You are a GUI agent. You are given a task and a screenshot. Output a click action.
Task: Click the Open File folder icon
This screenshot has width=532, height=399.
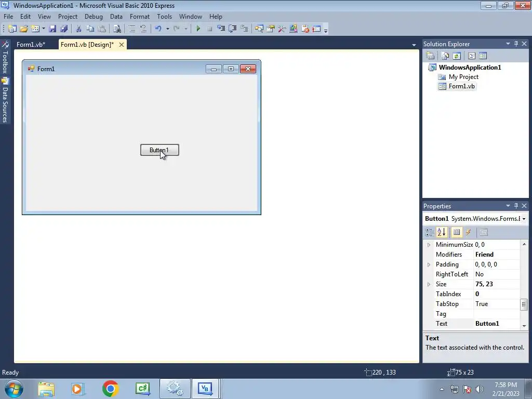(24, 29)
